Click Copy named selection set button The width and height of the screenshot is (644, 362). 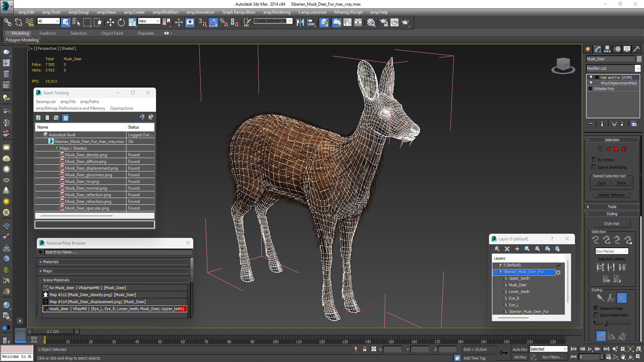pyautogui.click(x=601, y=183)
